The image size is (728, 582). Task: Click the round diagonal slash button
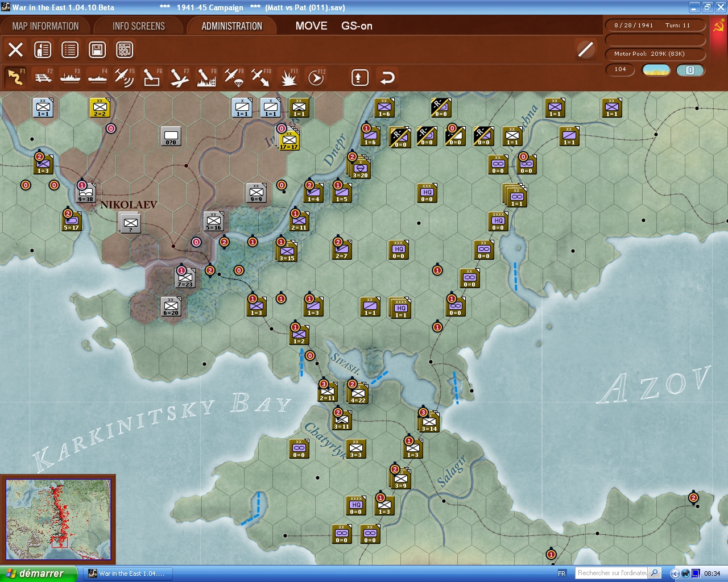585,49
